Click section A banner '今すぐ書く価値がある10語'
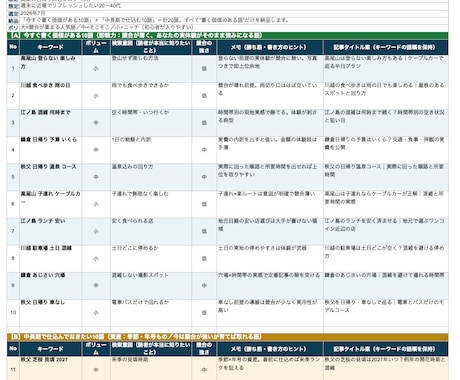The height and width of the screenshot is (380, 460). (228, 35)
